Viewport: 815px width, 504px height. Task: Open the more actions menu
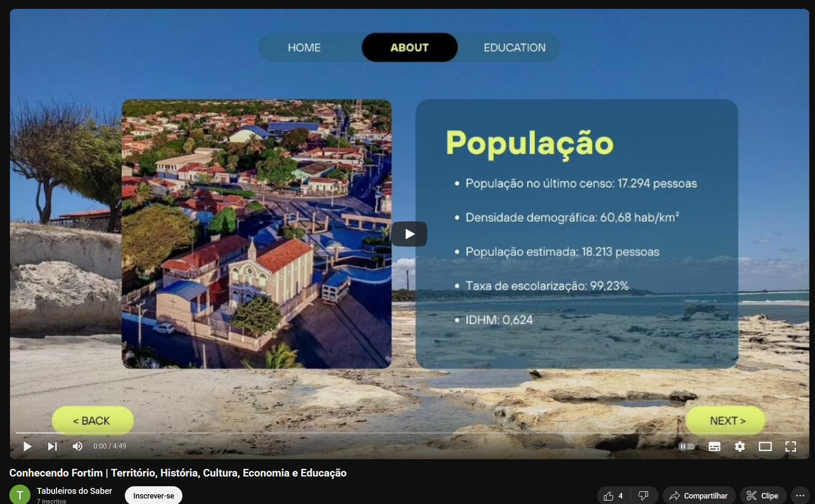pyautogui.click(x=800, y=495)
